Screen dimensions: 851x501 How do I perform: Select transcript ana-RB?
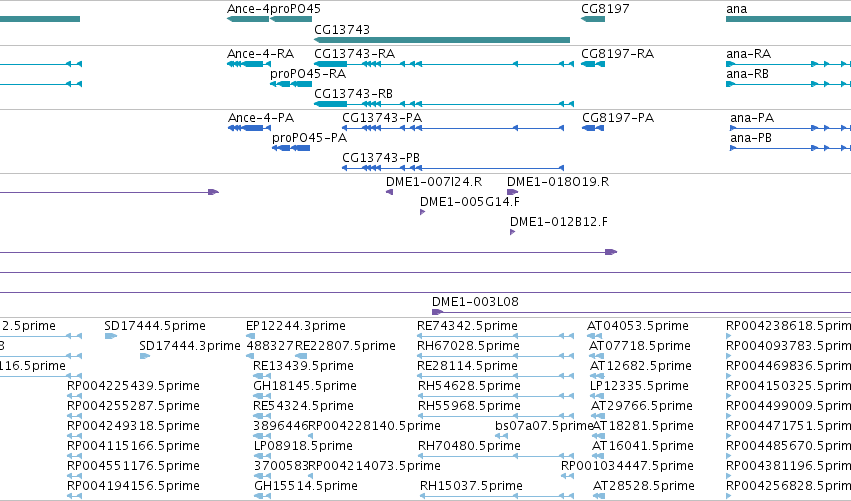[x=789, y=84]
